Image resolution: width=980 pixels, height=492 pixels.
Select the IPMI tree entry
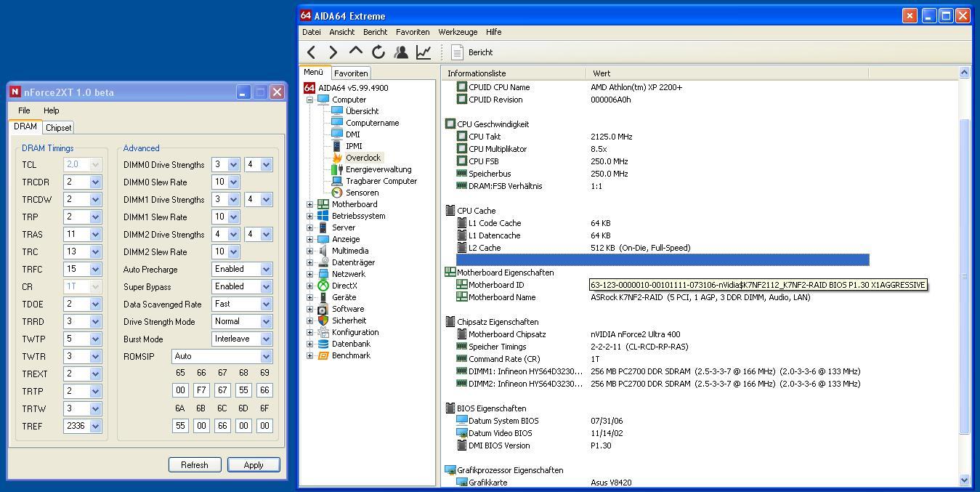pyautogui.click(x=354, y=146)
